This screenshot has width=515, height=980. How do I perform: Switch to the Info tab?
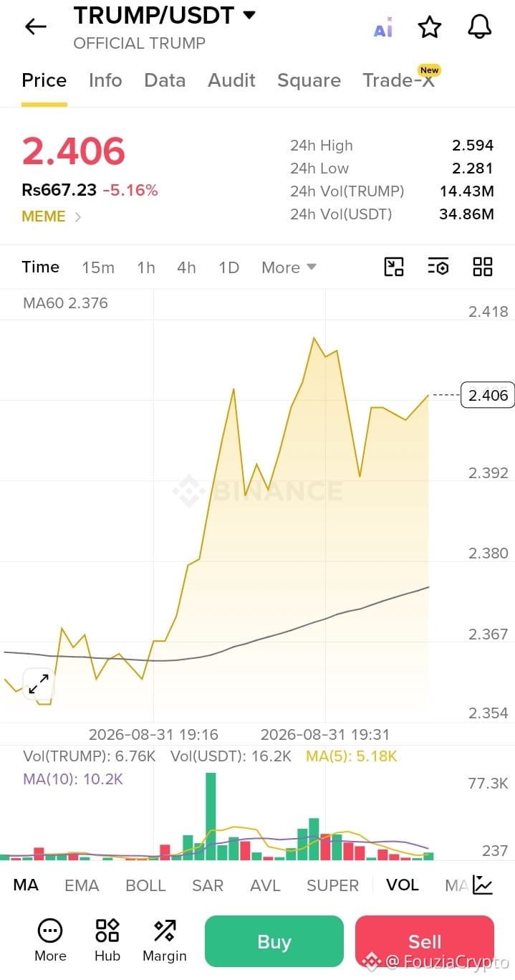(105, 80)
